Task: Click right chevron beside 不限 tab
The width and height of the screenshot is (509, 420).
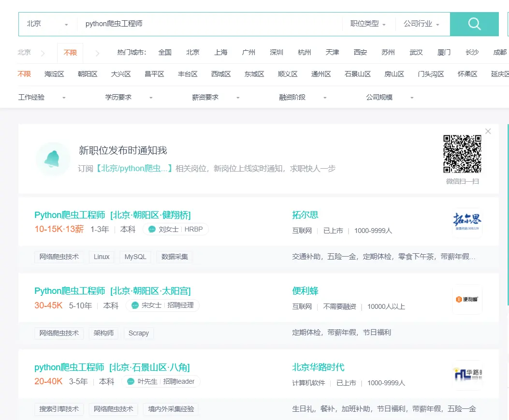Action: (97, 53)
